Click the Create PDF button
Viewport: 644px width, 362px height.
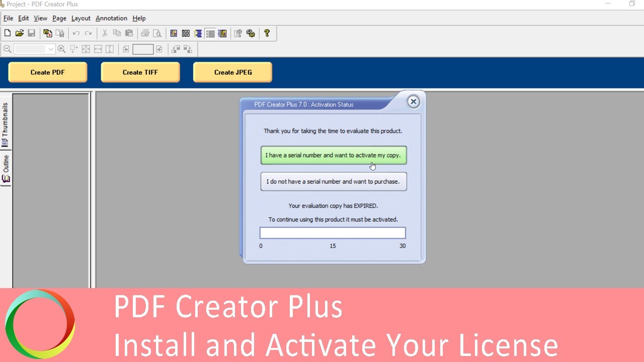tap(47, 72)
